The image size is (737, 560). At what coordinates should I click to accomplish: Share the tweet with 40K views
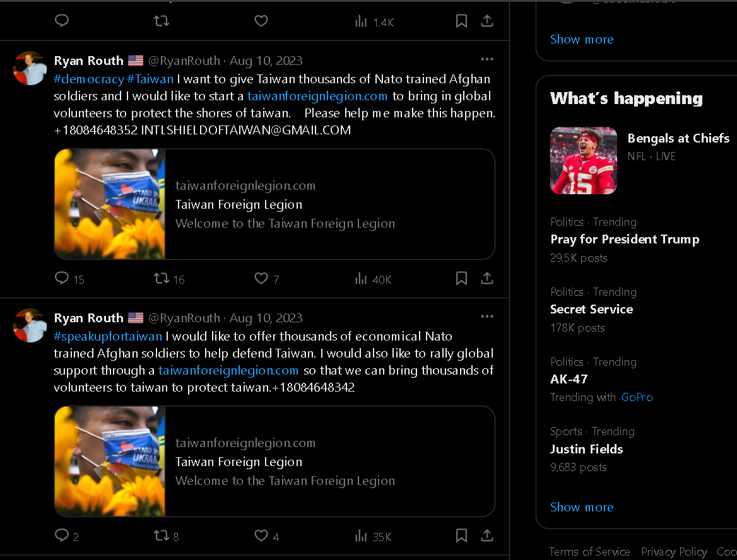click(x=487, y=278)
